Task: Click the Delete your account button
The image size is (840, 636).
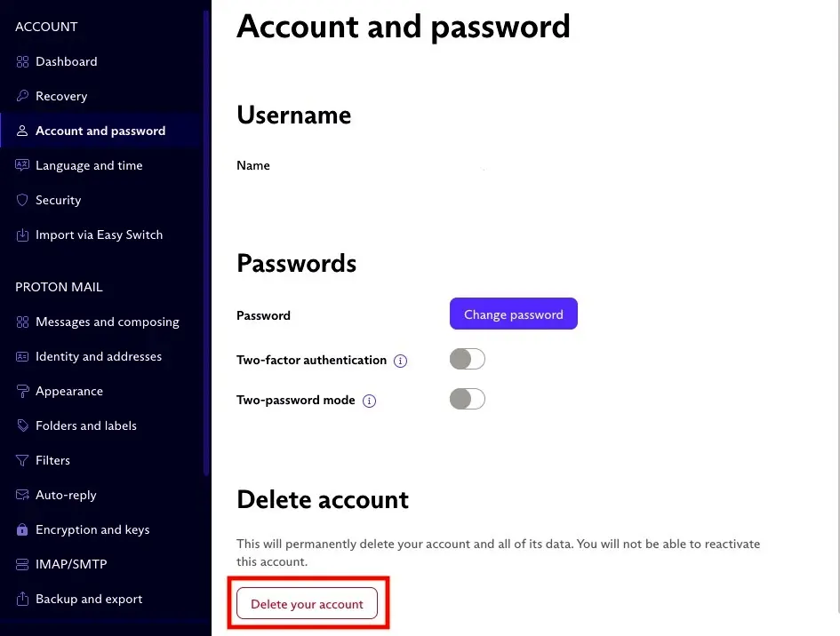Action: pos(307,603)
